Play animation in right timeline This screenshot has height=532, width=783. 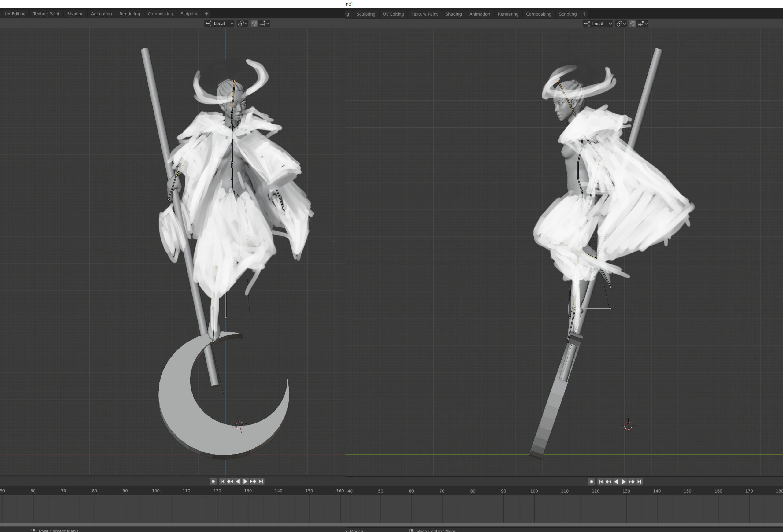pos(624,482)
